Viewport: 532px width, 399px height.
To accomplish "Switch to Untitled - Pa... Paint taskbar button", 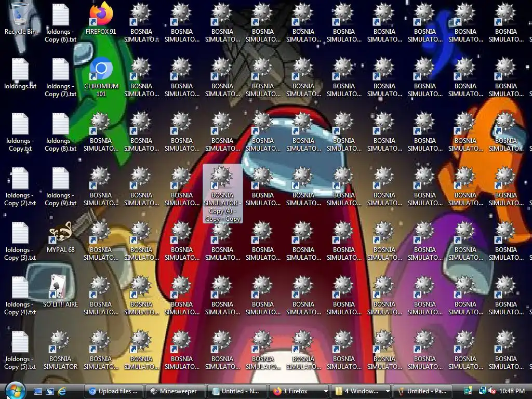I will [422, 391].
